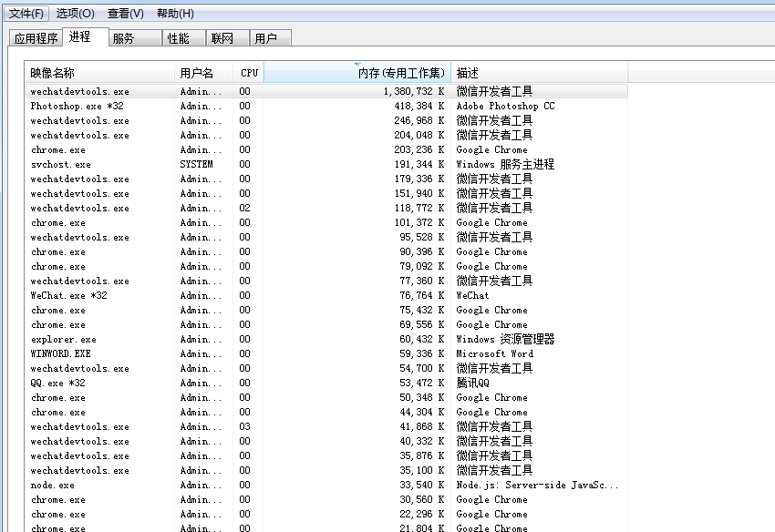Sort by the 用户名 column header
This screenshot has height=532, width=775.
click(203, 73)
